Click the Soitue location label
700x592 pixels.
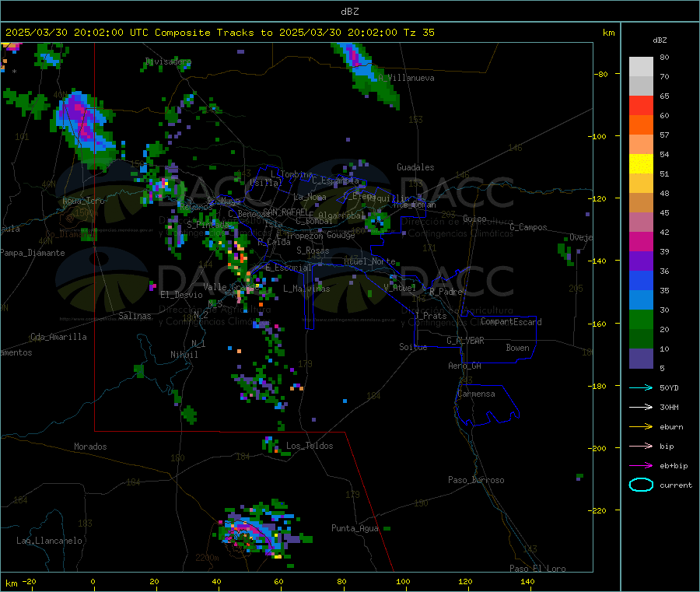[413, 347]
